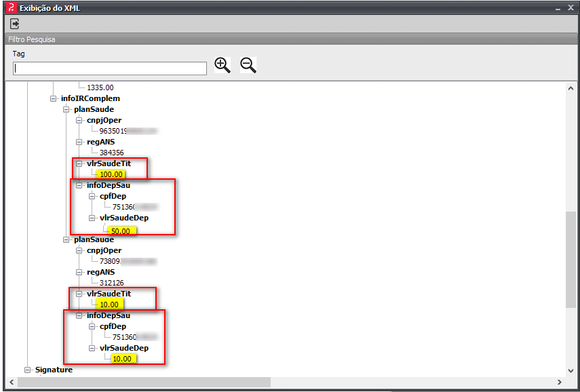Collapse the regANS node holding 312126
Screen dimensions: 580x392
[x=79, y=272]
